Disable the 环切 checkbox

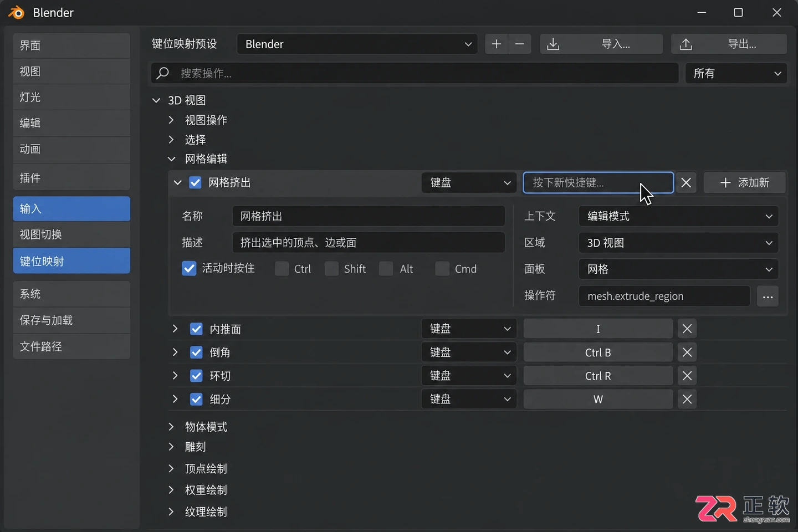point(196,376)
